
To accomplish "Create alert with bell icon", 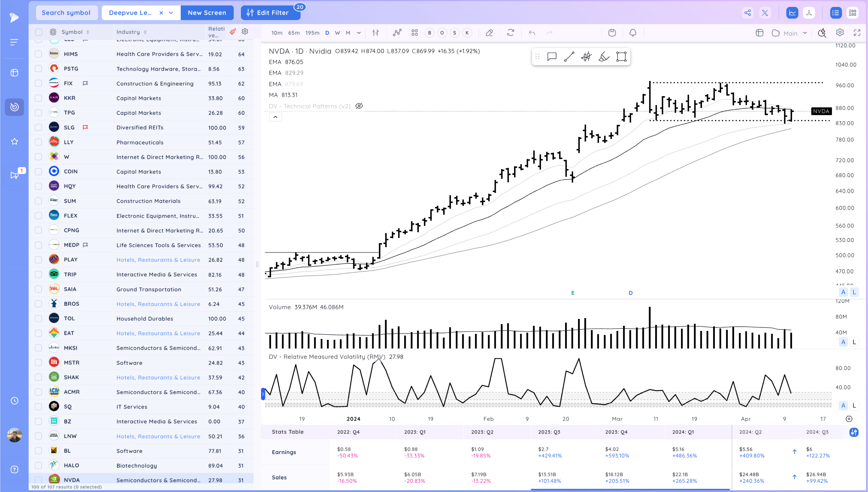I will click(x=633, y=33).
